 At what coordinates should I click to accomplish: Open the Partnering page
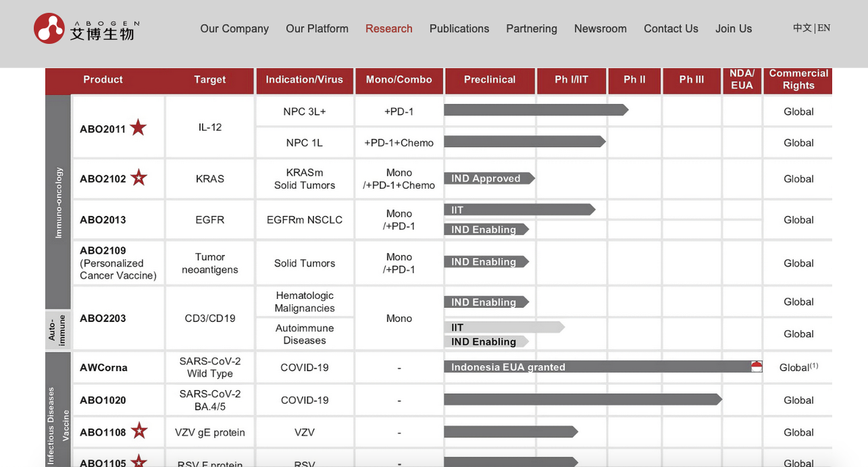532,28
